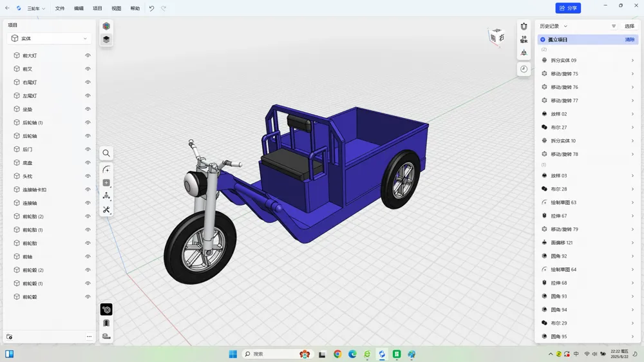This screenshot has height=362, width=644.
Task: Toggle the magnet snapping icon
Action: tap(524, 26)
